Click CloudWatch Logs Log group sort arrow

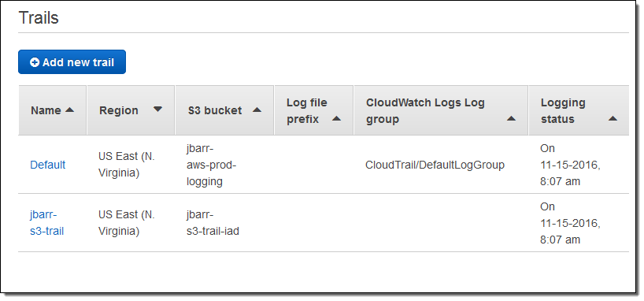tap(511, 119)
